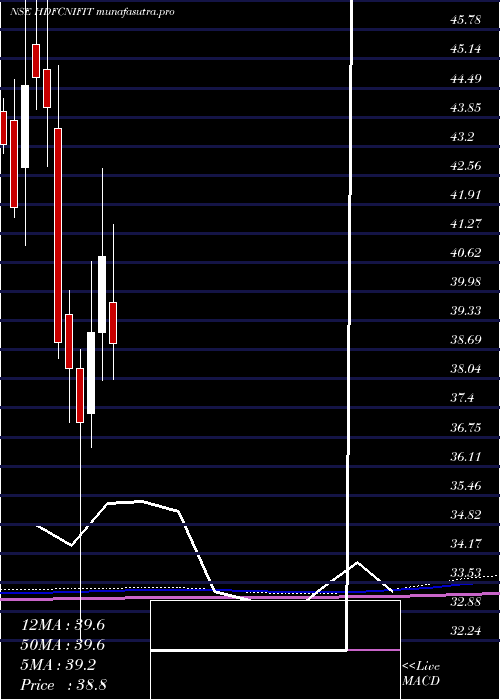The width and height of the screenshot is (500, 700).
Task: Click the 32.24 price axis label
Action: pos(466,631)
